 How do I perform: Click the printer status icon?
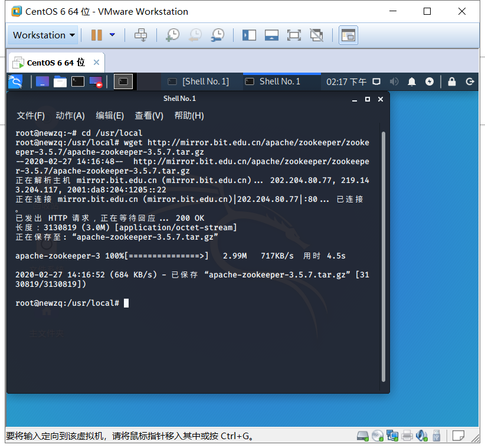click(407, 436)
